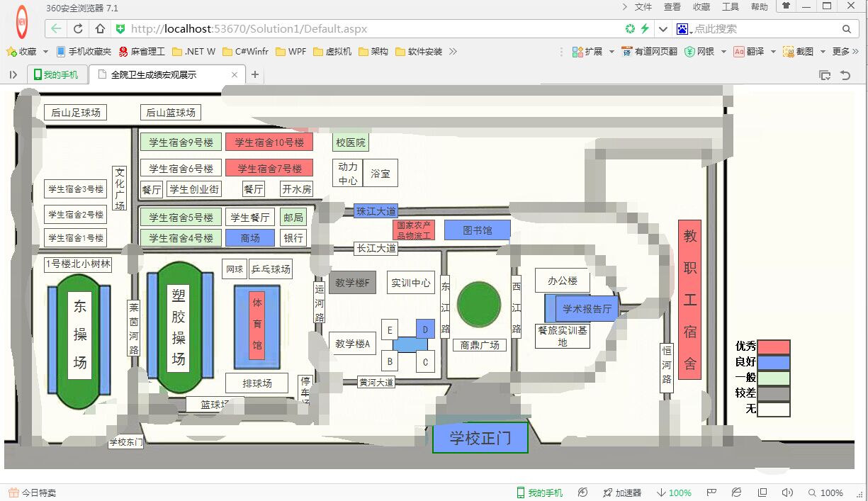This screenshot has height=501, width=868.
Task: Select the 翻译 translate icon
Action: tap(739, 52)
